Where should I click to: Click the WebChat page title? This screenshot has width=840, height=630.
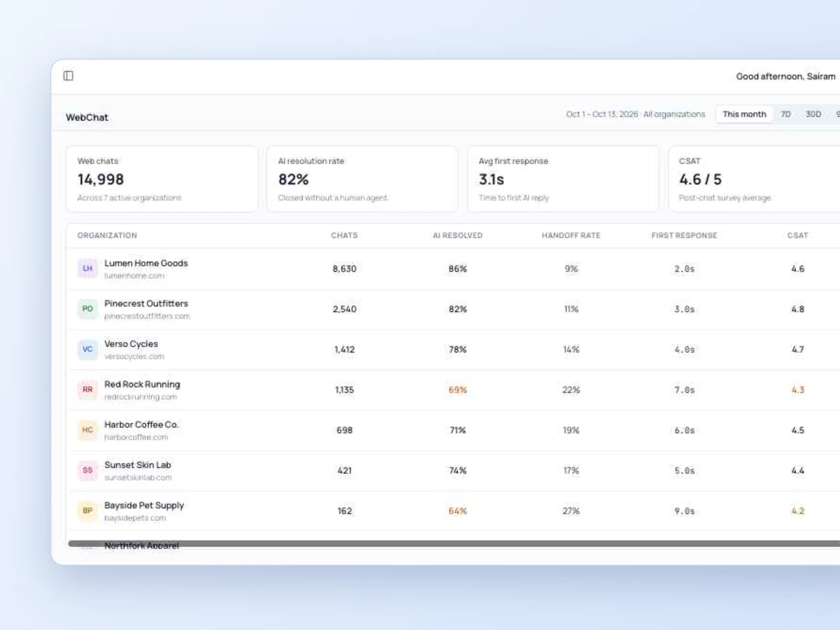point(87,118)
